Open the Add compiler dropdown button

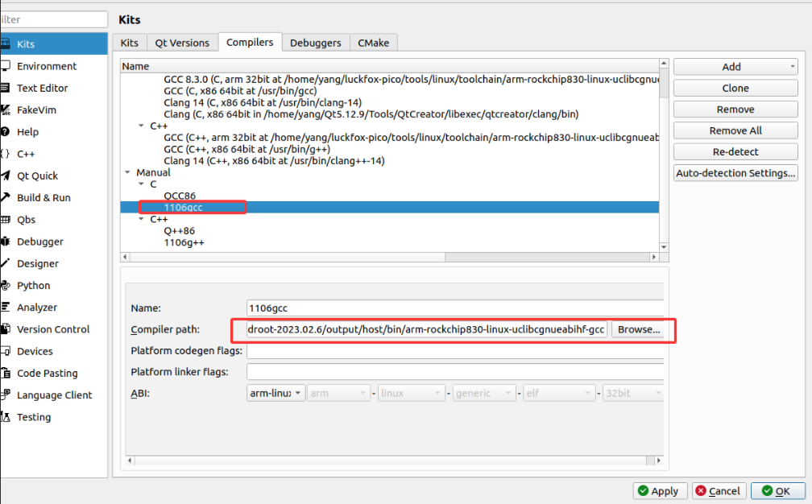coord(735,67)
